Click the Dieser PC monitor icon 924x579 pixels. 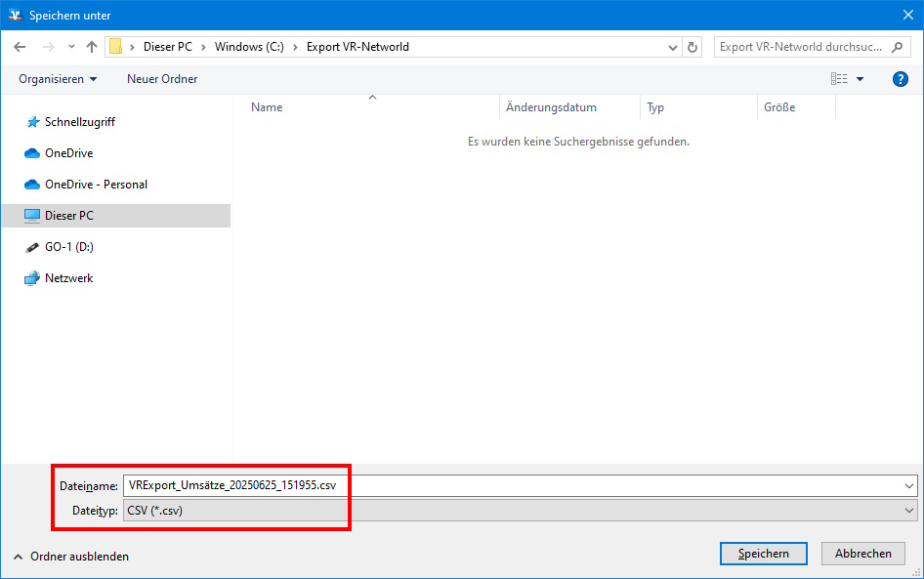pos(32,216)
